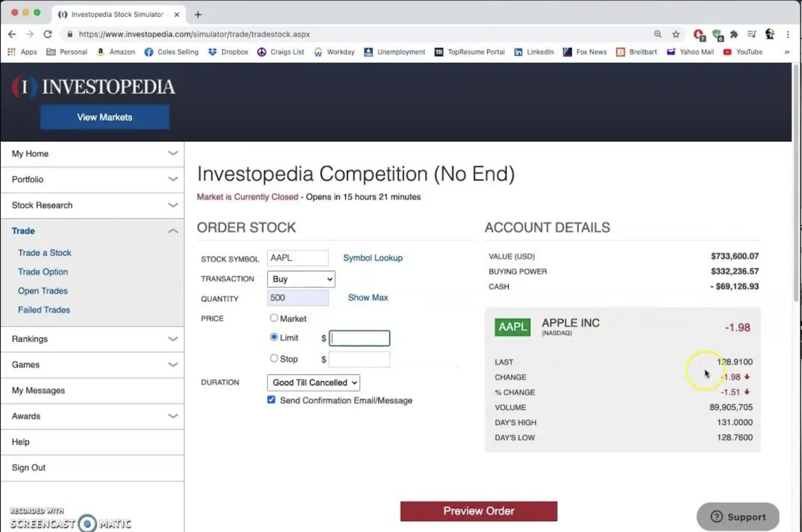Open LinkedIn bookmark
This screenshot has width=802, height=532.
point(534,52)
